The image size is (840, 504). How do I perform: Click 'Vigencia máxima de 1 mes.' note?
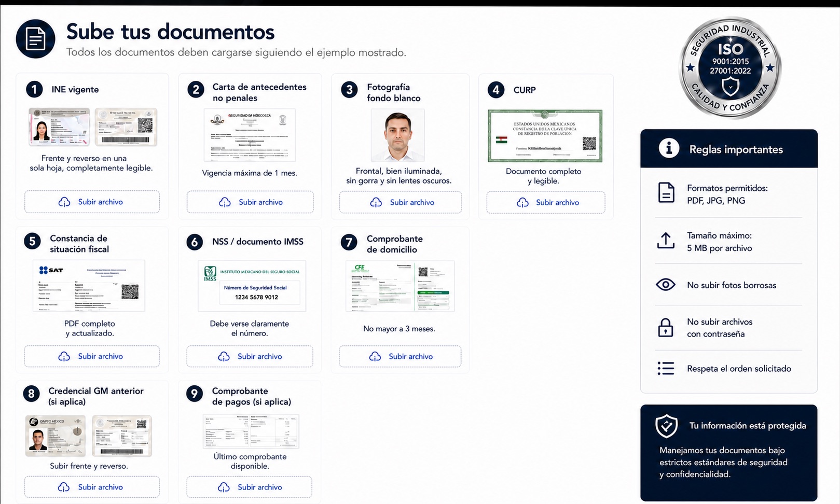250,173
